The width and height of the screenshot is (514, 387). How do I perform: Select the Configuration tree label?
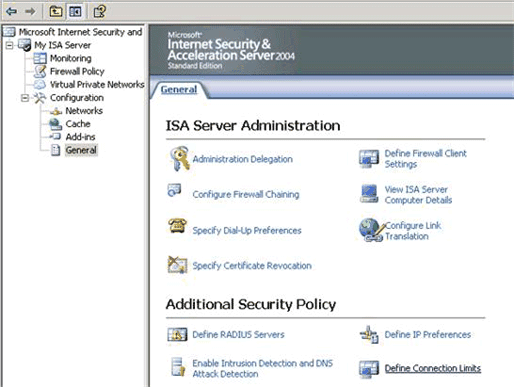(x=77, y=98)
